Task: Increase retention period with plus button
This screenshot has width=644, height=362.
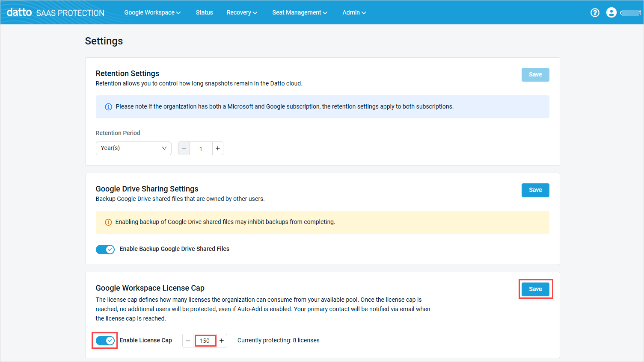Action: click(218, 148)
